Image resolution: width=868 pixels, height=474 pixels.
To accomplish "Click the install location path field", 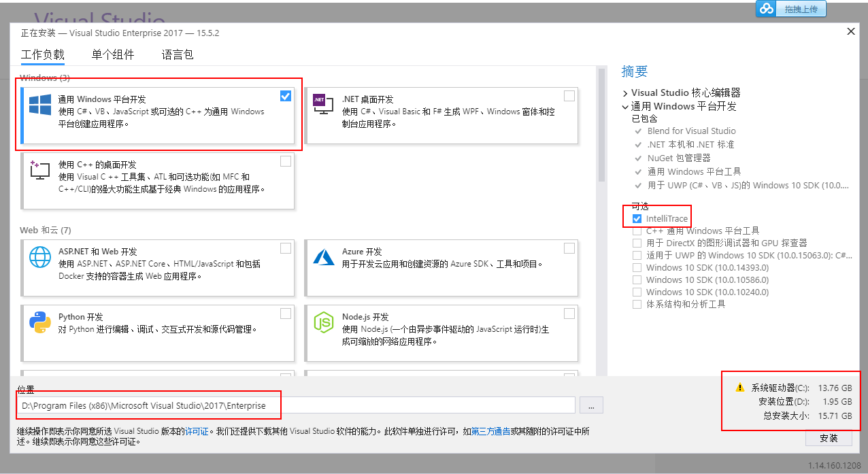I will coord(296,406).
